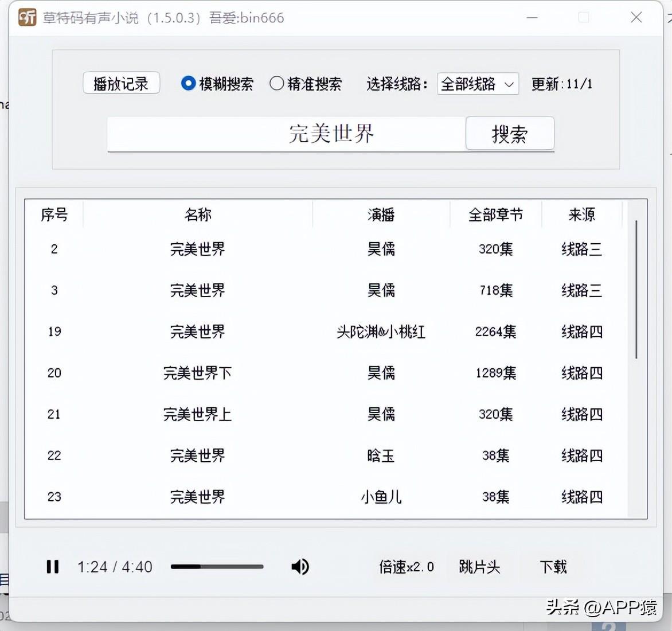Image resolution: width=672 pixels, height=631 pixels.
Task: Sort by the 序号 column header
Action: (54, 215)
